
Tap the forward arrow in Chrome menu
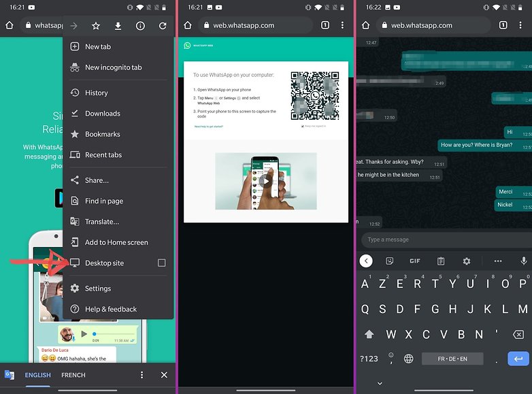(x=73, y=25)
